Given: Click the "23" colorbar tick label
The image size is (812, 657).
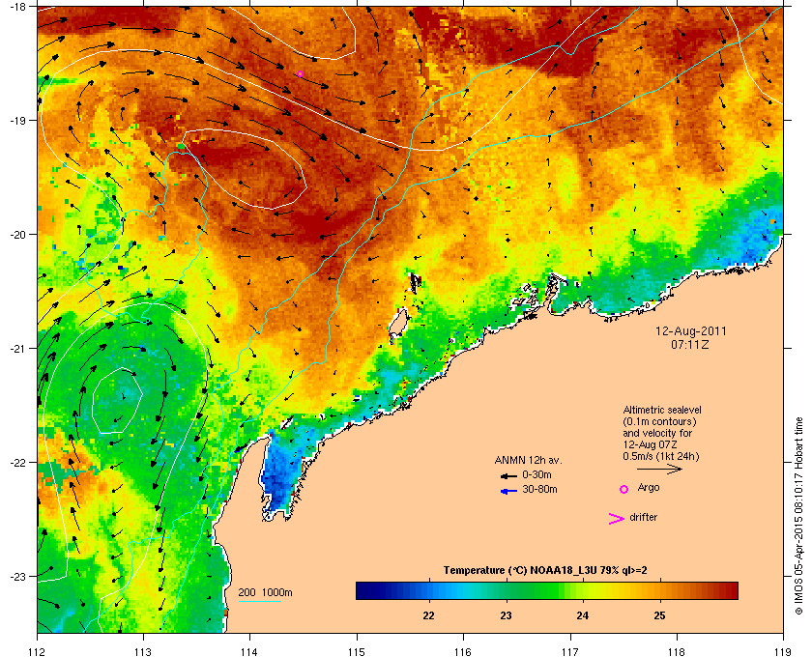Looking at the screenshot, I should 506,615.
